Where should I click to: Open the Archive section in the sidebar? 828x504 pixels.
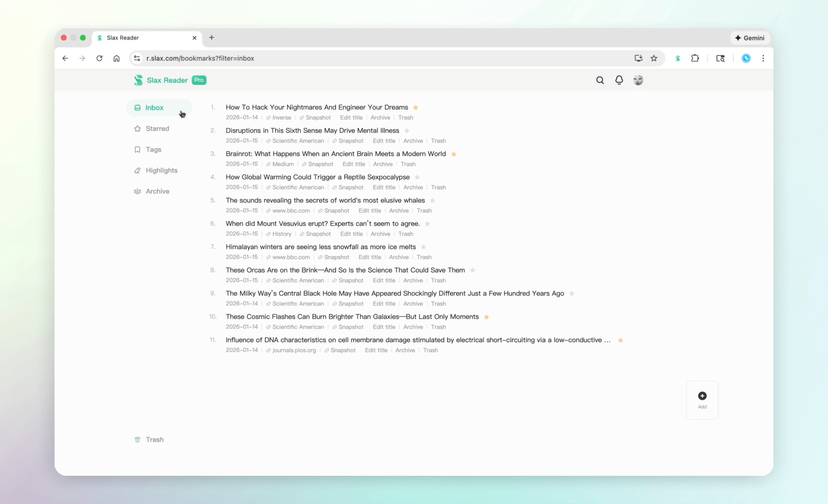[x=157, y=191]
